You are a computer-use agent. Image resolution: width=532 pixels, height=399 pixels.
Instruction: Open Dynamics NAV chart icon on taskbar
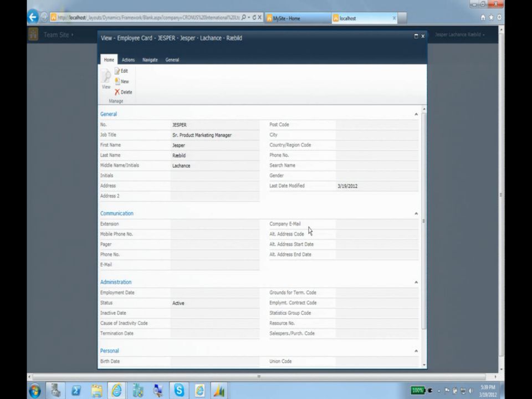(x=219, y=391)
